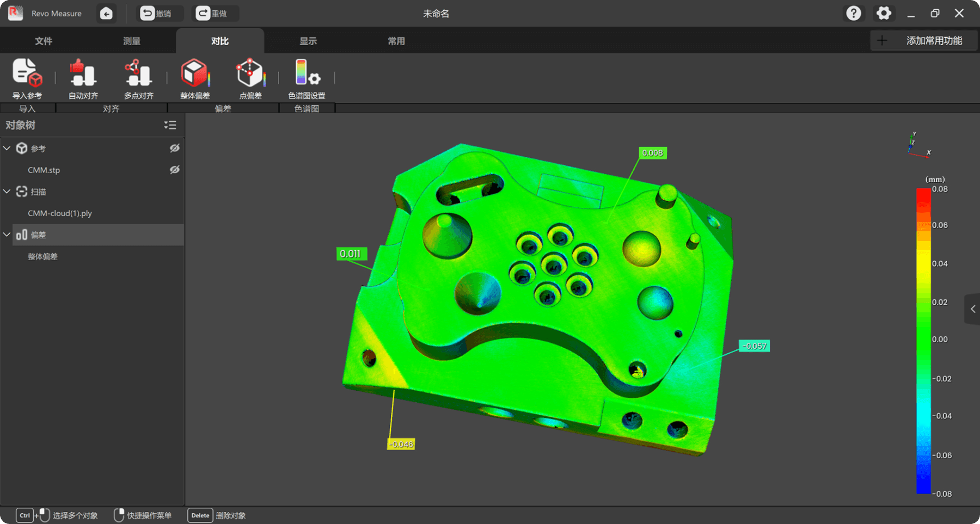Run Auto Align (自动对齐) tool
Screen dimensions: 980x524
[83, 74]
